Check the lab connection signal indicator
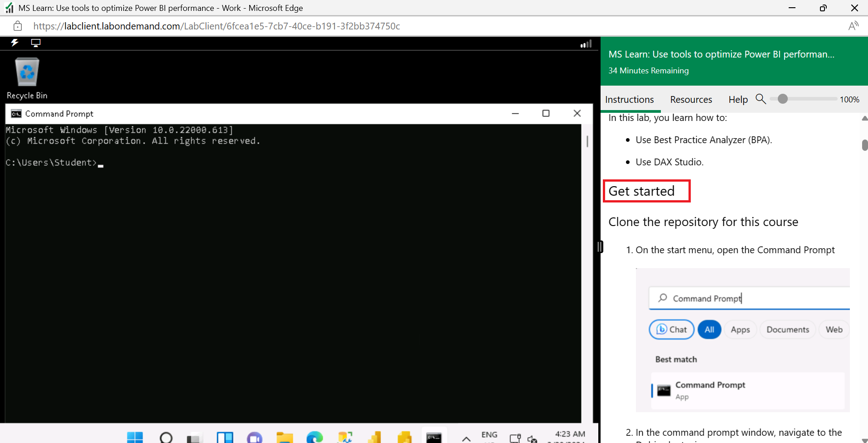This screenshot has width=868, height=443. pos(586,43)
